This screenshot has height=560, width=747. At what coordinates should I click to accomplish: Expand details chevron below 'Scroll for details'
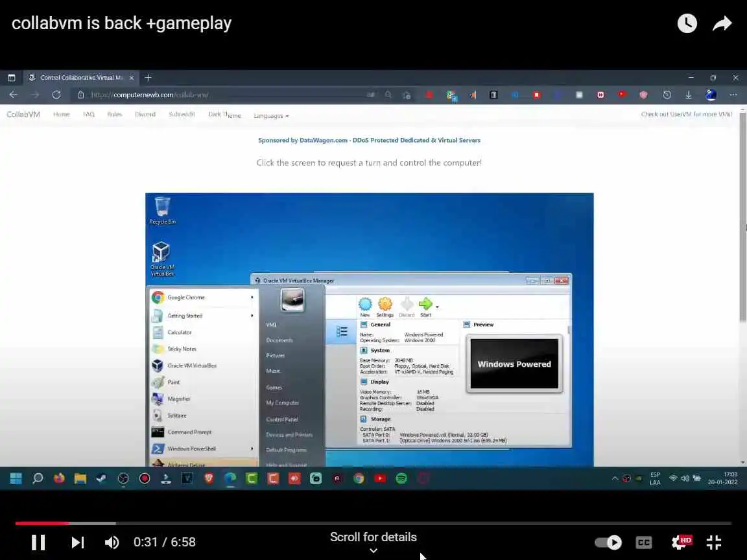[x=373, y=550]
